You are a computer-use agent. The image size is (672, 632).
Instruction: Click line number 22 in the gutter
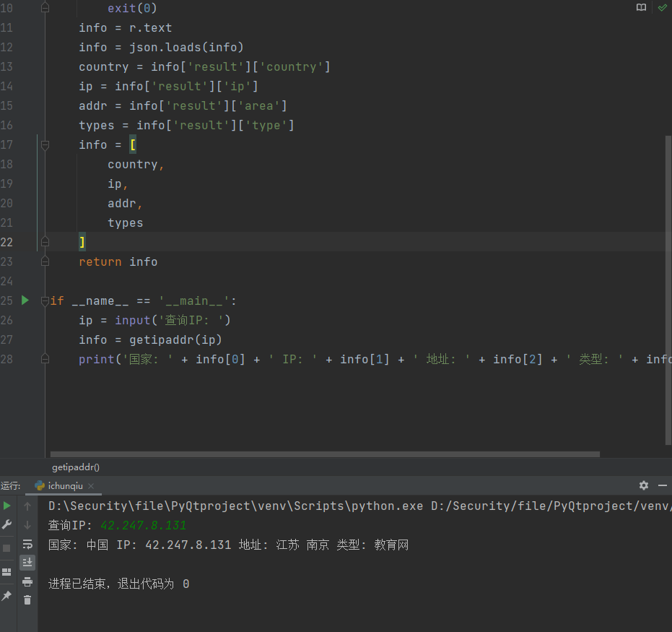6,242
